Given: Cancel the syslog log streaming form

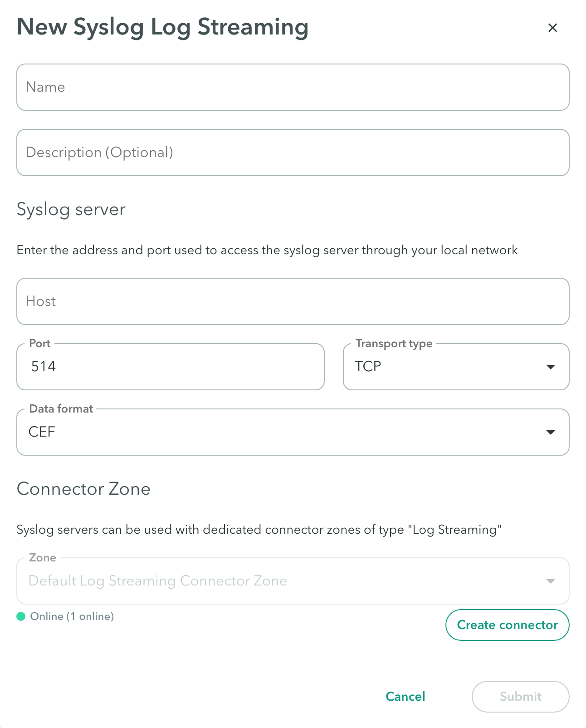Looking at the screenshot, I should (405, 697).
